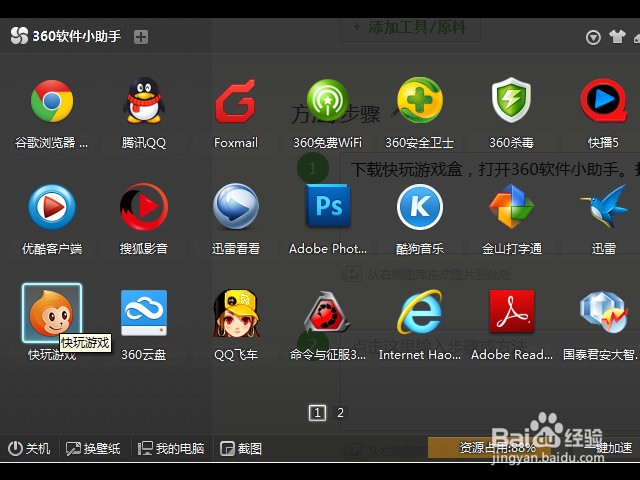Click the shirt skin-change icon

point(617,37)
